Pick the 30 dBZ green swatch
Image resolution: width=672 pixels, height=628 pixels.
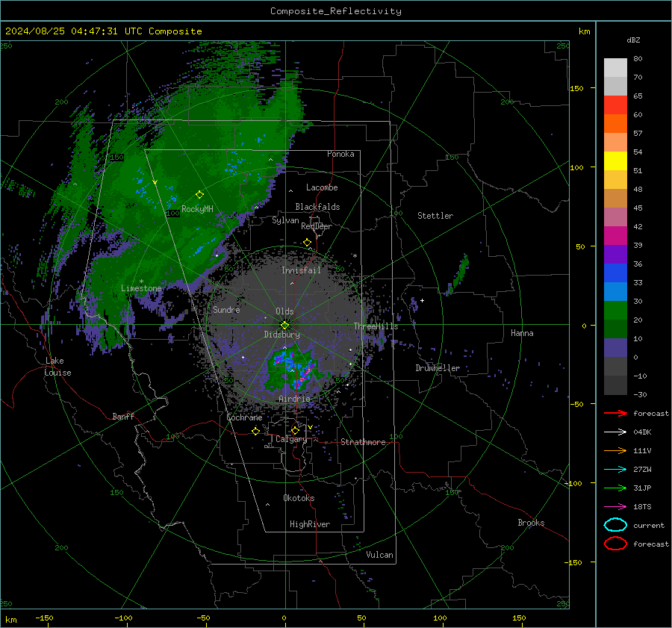(615, 311)
